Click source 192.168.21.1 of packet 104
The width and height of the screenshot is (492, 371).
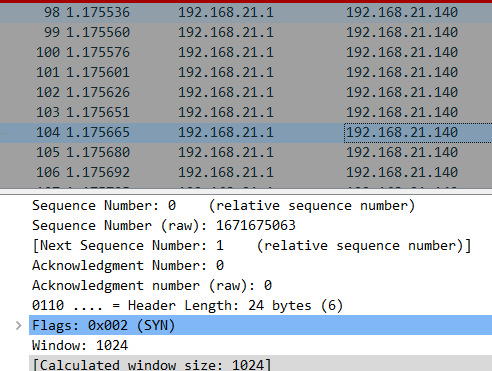click(226, 132)
